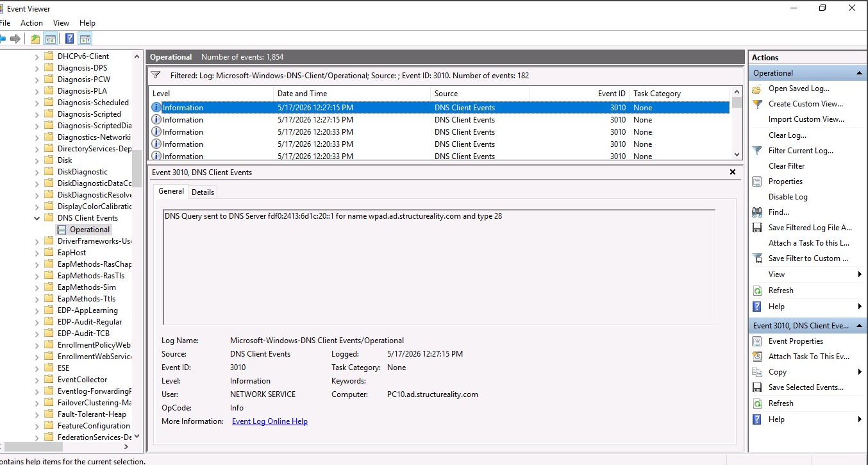868x465 pixels.
Task: Click tree pane horizontal scrollbar right arrow
Action: pos(126,447)
